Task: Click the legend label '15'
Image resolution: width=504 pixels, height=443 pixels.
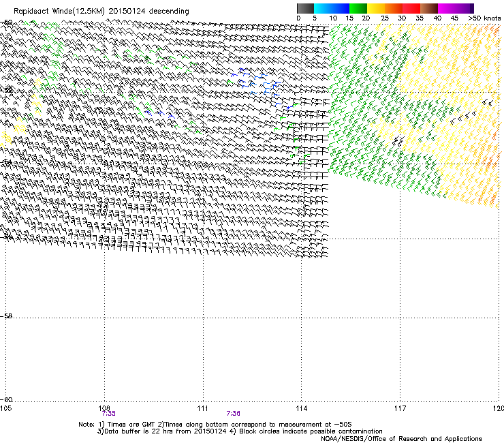Action: coord(349,18)
